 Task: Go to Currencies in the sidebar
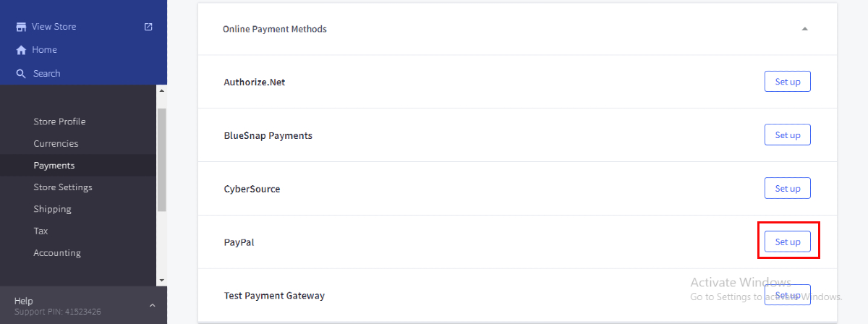56,143
